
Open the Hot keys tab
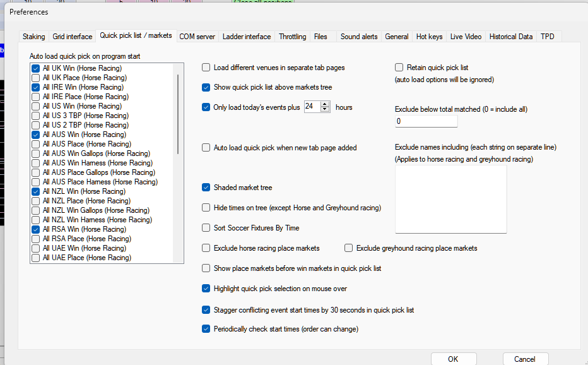(429, 37)
